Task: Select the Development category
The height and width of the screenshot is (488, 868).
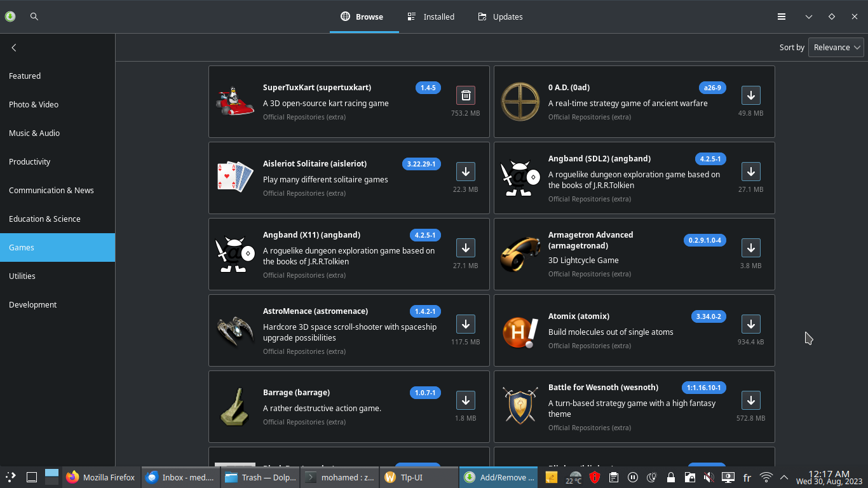Action: tap(57, 304)
